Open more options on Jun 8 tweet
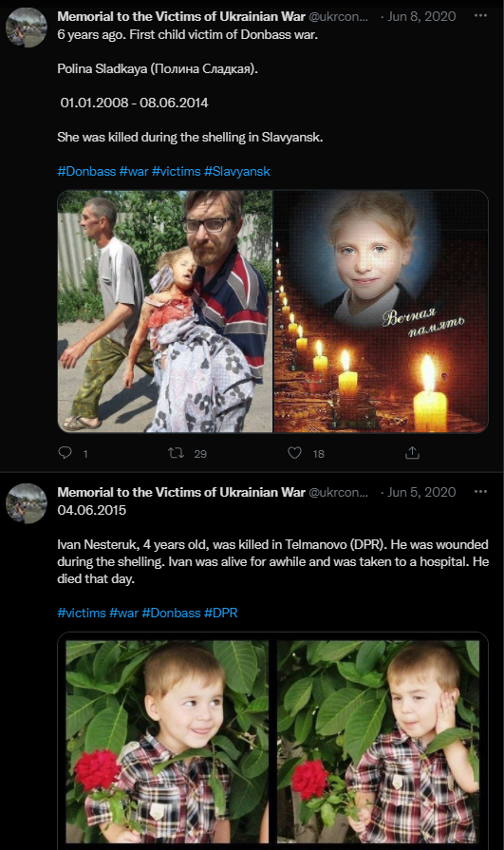The height and width of the screenshot is (850, 504). [x=480, y=16]
